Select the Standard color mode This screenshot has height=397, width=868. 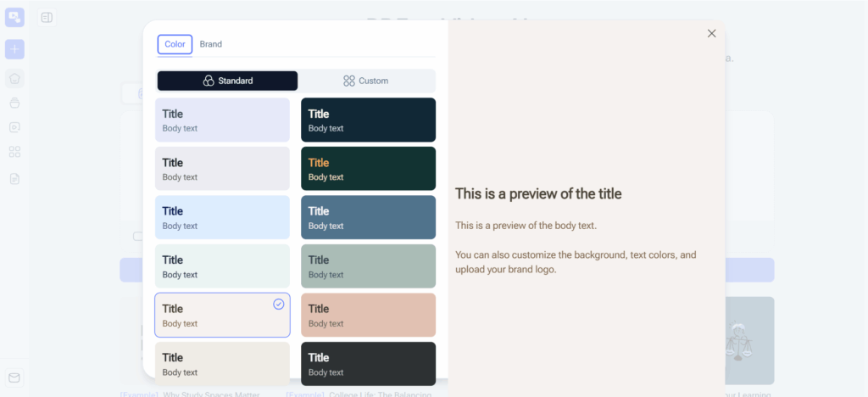(227, 81)
